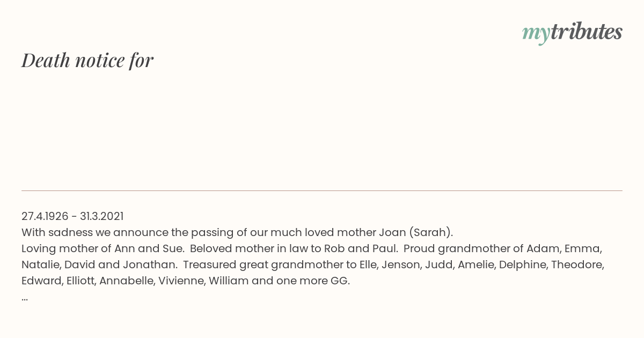Click the birth date 27.4.1926
Screen dimensions: 644x338
pos(45,216)
